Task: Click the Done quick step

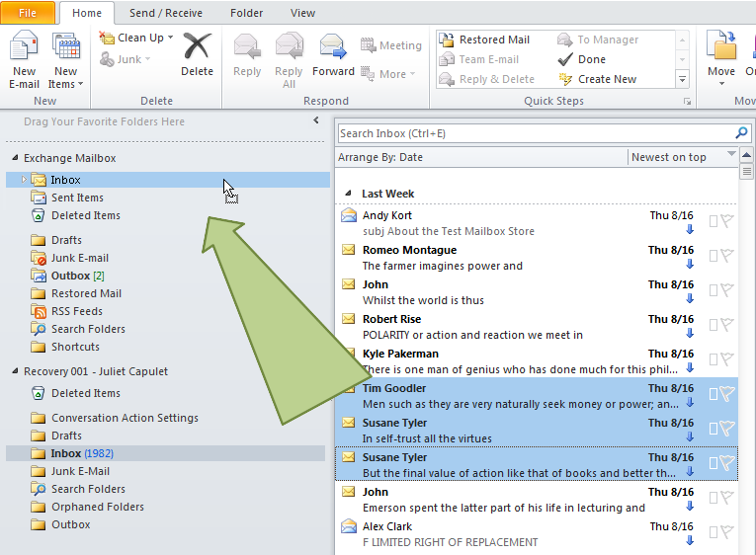Action: click(581, 59)
